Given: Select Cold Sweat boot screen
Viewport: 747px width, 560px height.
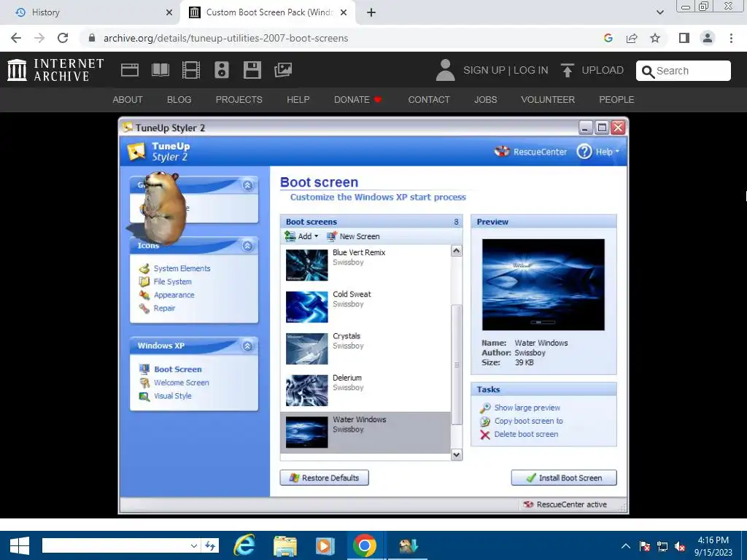Looking at the screenshot, I should pos(365,307).
